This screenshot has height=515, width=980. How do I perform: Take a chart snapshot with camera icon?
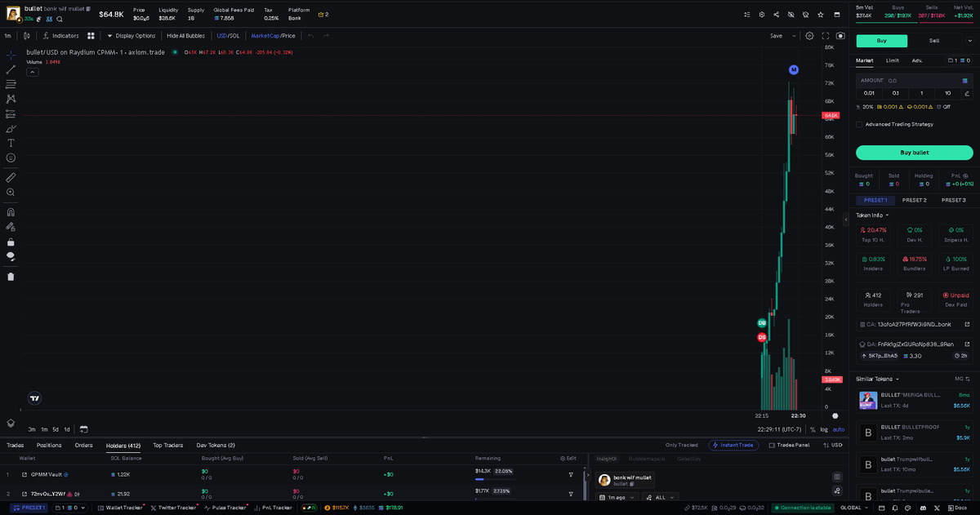840,36
